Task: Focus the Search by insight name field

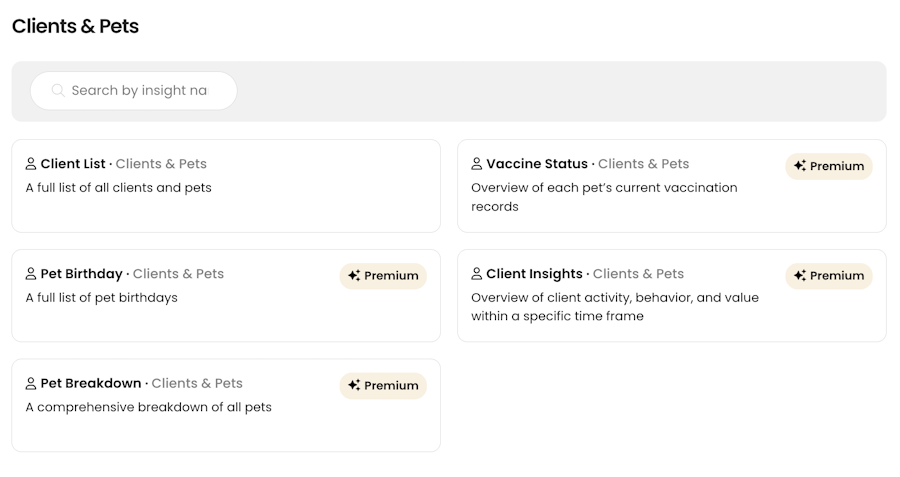Action: point(134,91)
